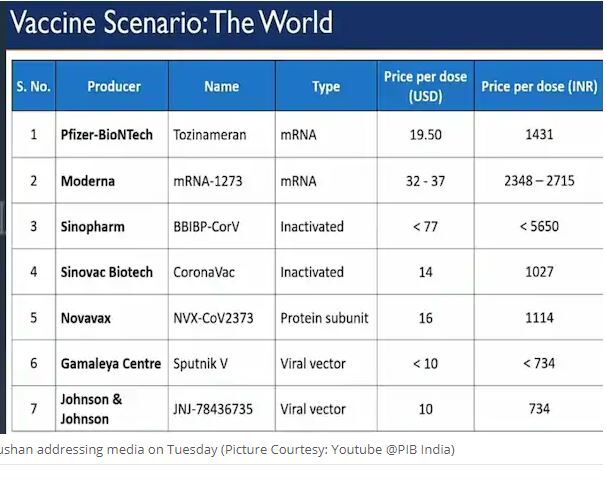Screen dimensions: 606x479
Task: Select the 'Price per dose (USD)' header
Action: coord(425,87)
